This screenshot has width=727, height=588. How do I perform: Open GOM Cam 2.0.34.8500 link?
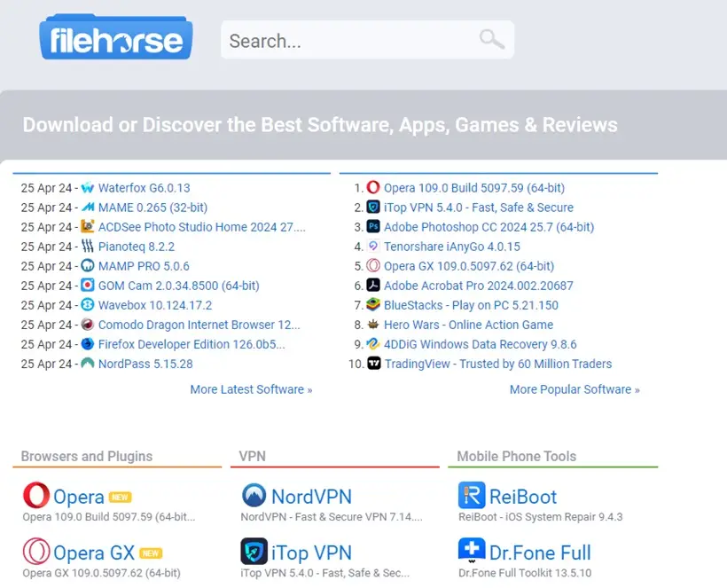(x=179, y=286)
